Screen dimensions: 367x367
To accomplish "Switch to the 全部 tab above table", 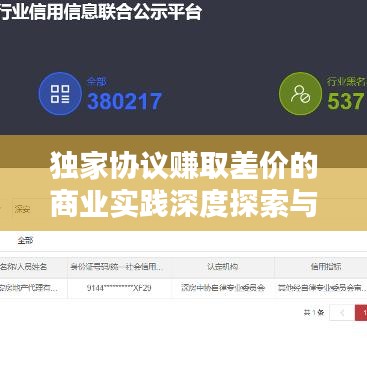I will click(25, 240).
